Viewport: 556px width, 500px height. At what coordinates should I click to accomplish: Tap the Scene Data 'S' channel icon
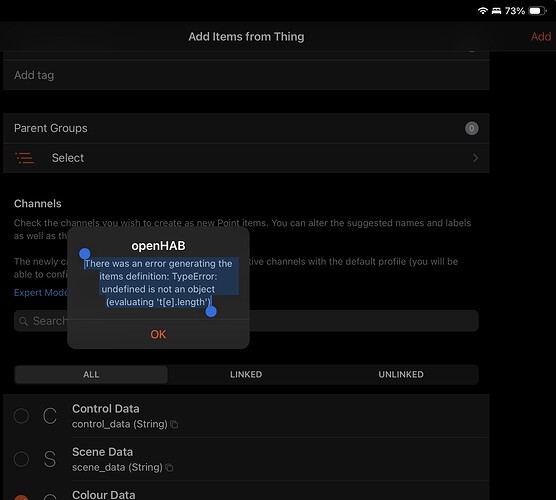click(50, 459)
